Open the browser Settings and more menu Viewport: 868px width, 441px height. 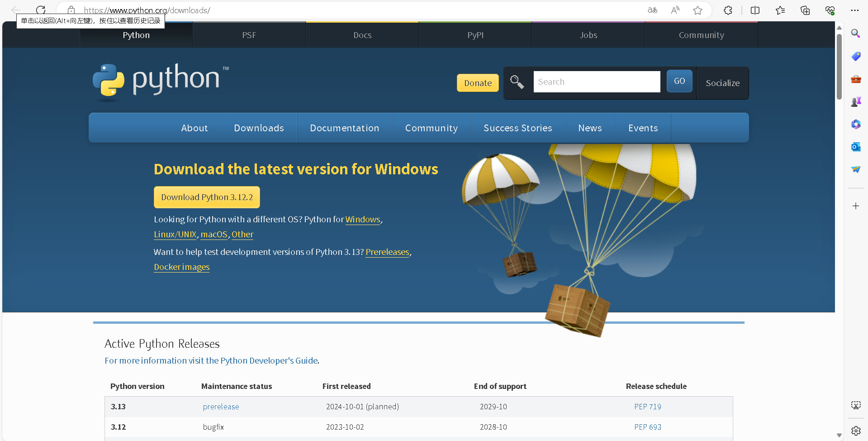pyautogui.click(x=855, y=10)
